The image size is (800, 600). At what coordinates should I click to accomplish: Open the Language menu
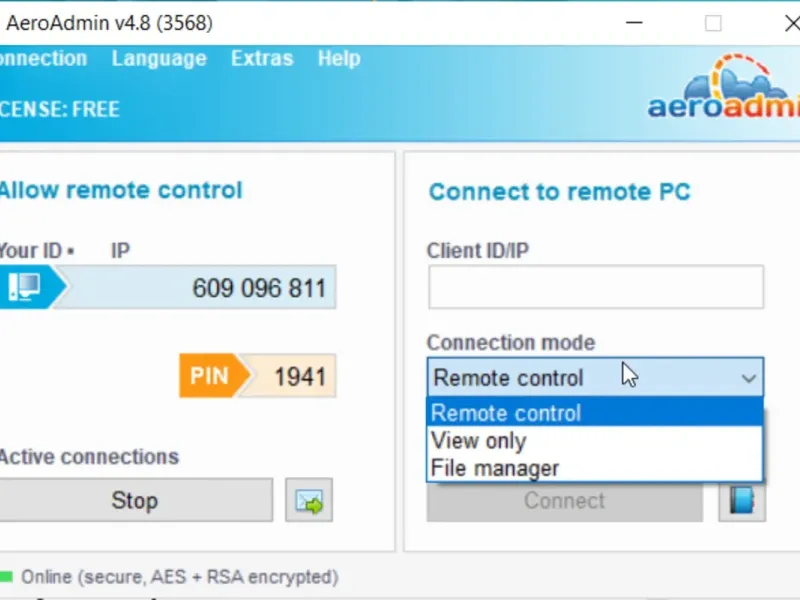click(x=159, y=59)
